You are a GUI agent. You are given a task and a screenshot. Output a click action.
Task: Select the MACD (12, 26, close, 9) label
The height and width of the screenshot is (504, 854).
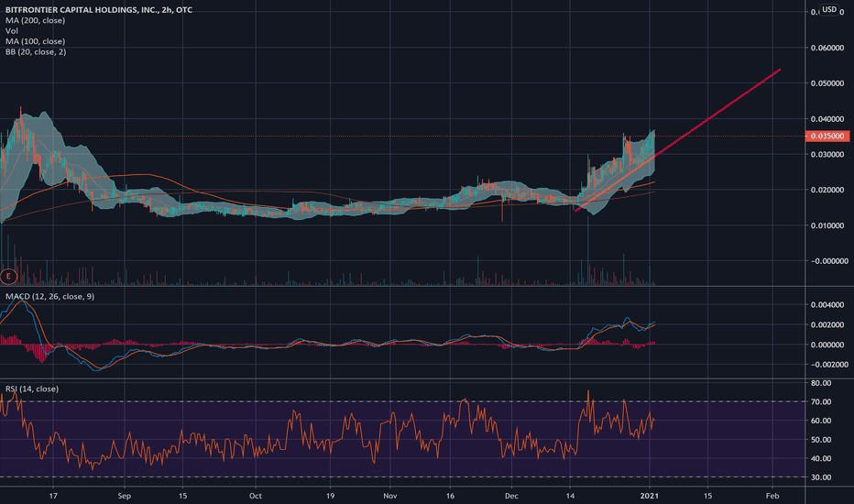click(50, 296)
